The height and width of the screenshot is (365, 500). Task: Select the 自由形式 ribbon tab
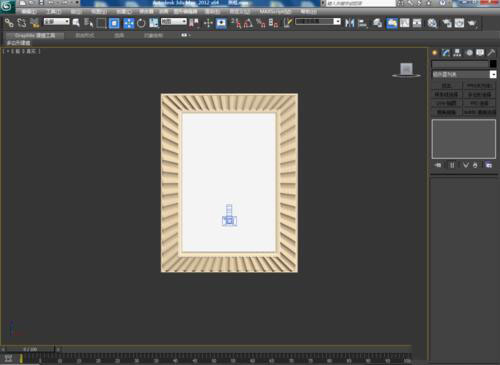coord(85,35)
